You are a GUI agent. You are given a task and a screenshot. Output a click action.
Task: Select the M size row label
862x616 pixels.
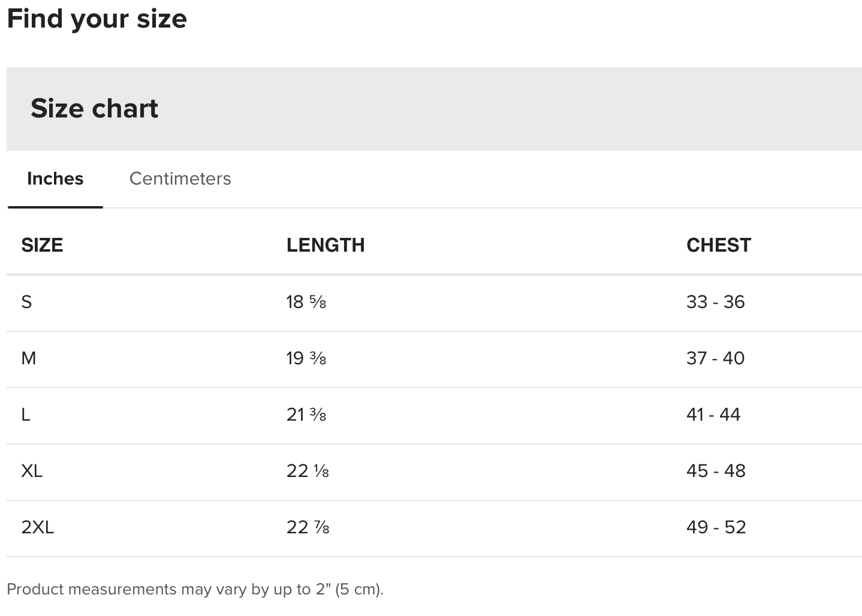pyautogui.click(x=29, y=358)
